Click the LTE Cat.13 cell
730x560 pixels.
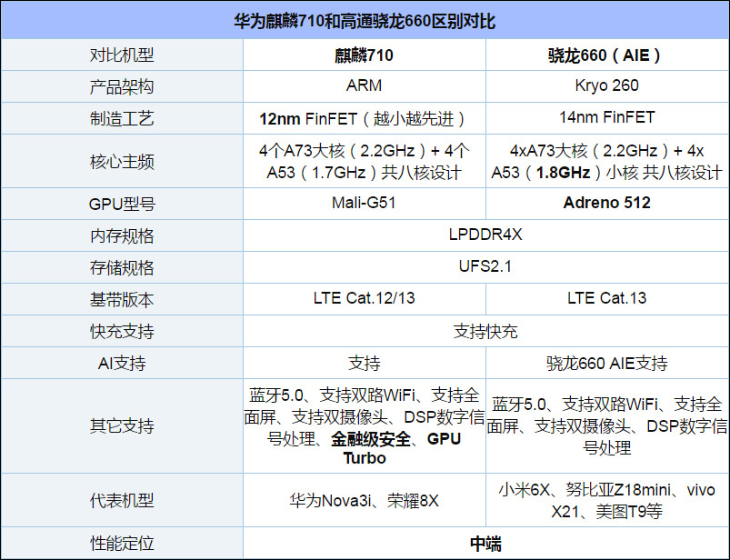606,298
